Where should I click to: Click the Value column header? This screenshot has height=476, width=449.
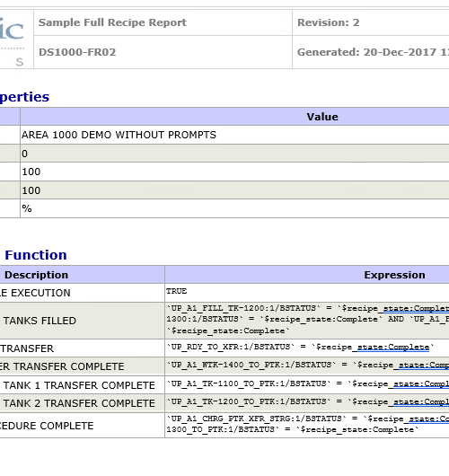tap(322, 117)
